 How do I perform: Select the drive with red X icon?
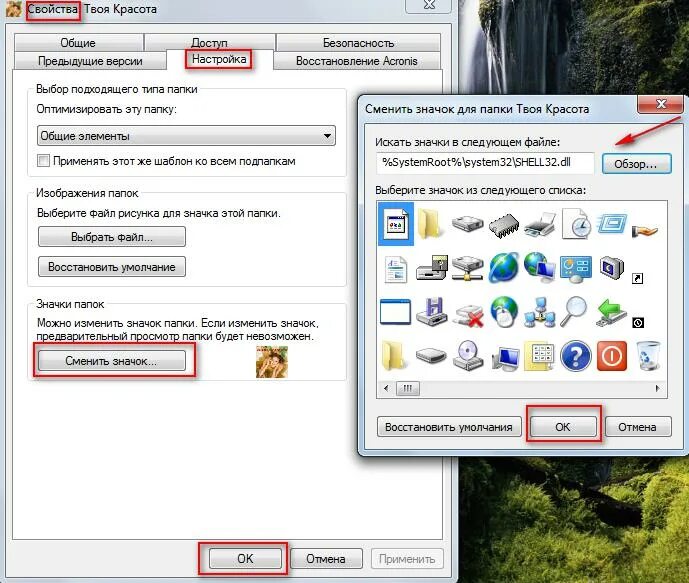[x=468, y=315]
